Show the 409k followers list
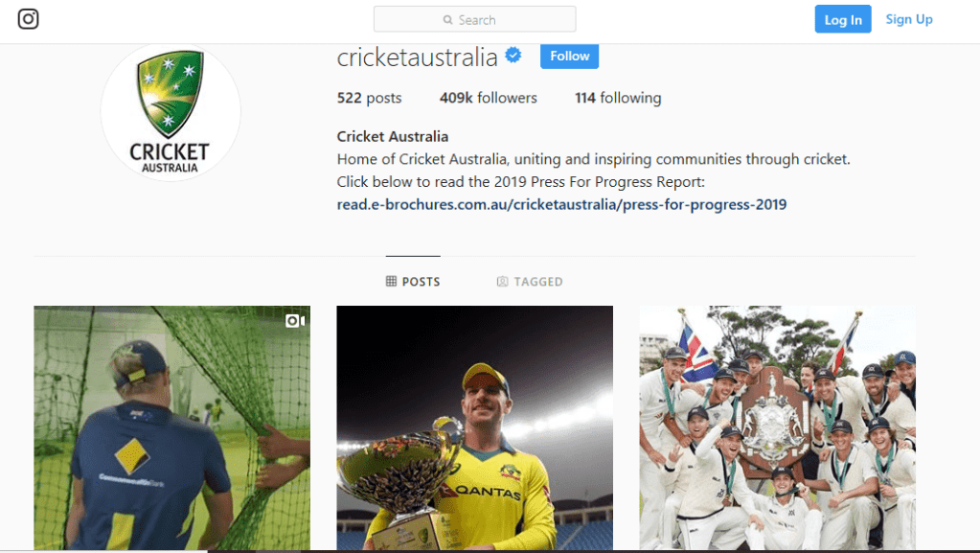This screenshot has height=553, width=980. tap(489, 98)
